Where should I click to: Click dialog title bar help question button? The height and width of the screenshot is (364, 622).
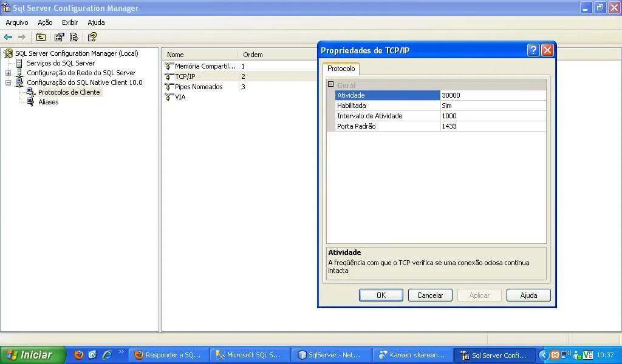(x=533, y=50)
